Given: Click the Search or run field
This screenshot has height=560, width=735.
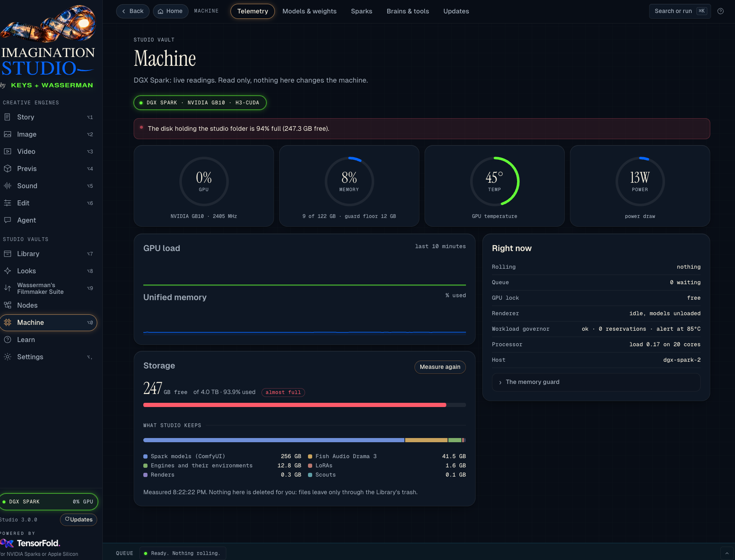Looking at the screenshot, I should pyautogui.click(x=680, y=11).
